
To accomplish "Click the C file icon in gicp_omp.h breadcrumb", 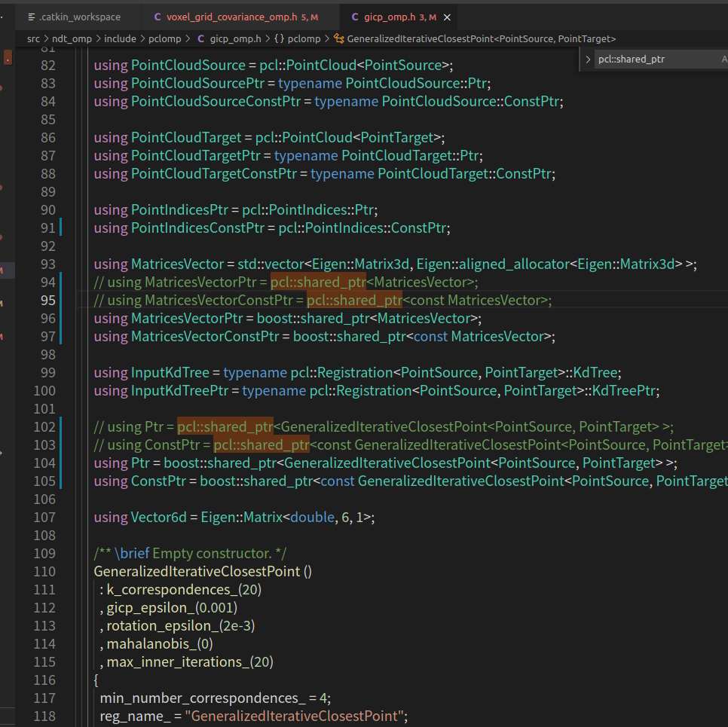I will click(201, 39).
